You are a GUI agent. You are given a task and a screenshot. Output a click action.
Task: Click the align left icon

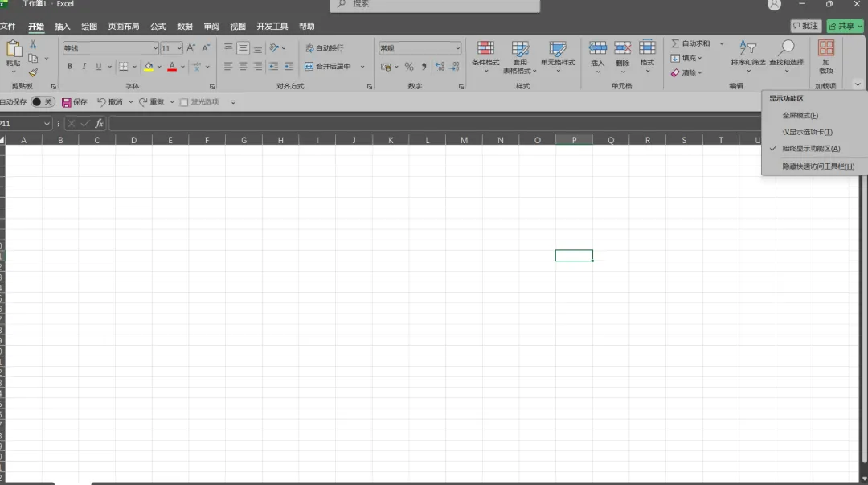coord(228,67)
